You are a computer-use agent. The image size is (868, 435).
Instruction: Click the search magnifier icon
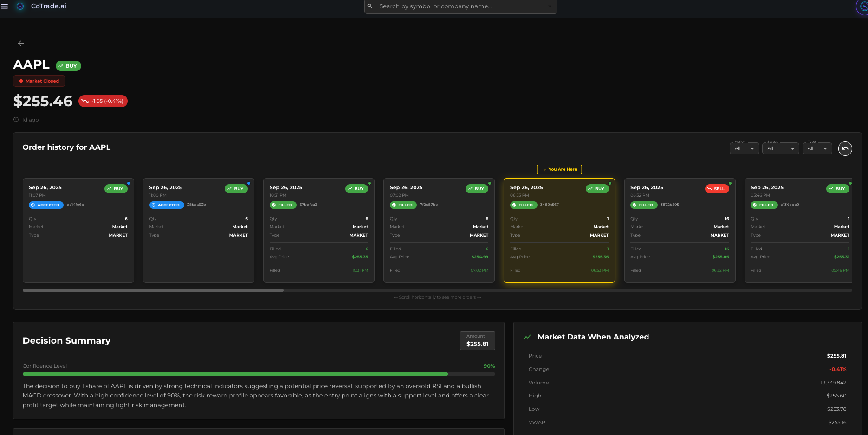[x=370, y=6]
